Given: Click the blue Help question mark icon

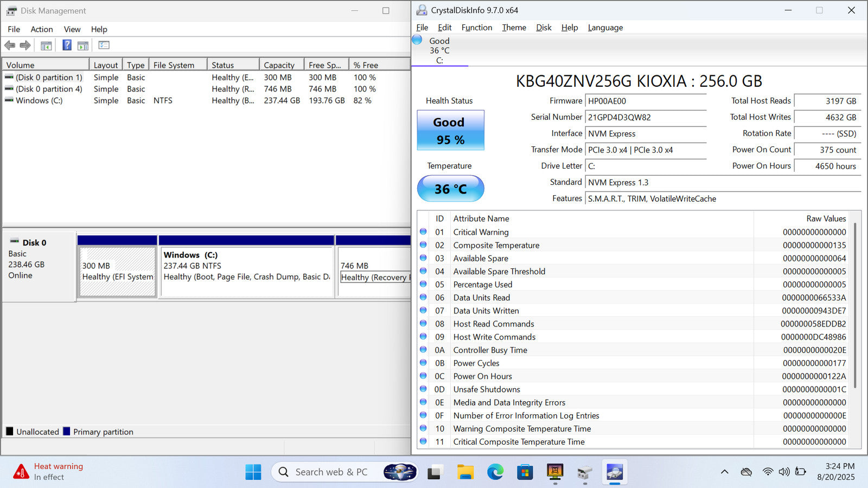Looking at the screenshot, I should tap(67, 46).
